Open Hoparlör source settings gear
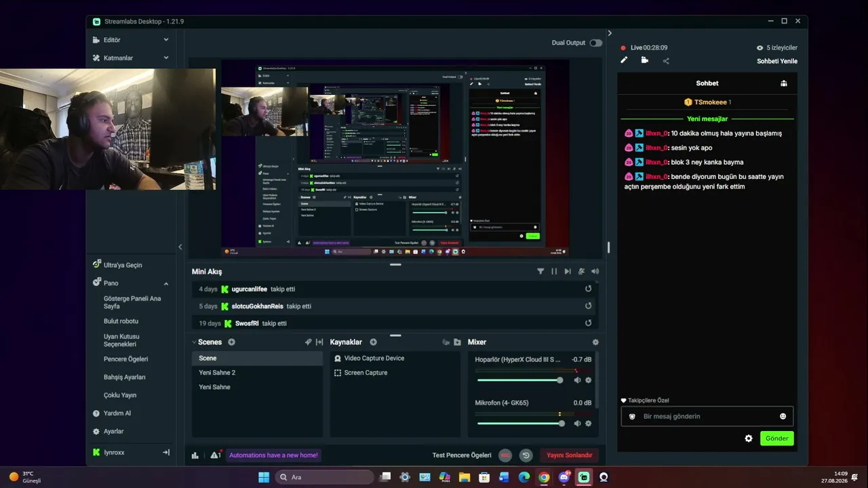Image resolution: width=868 pixels, height=488 pixels. (588, 380)
